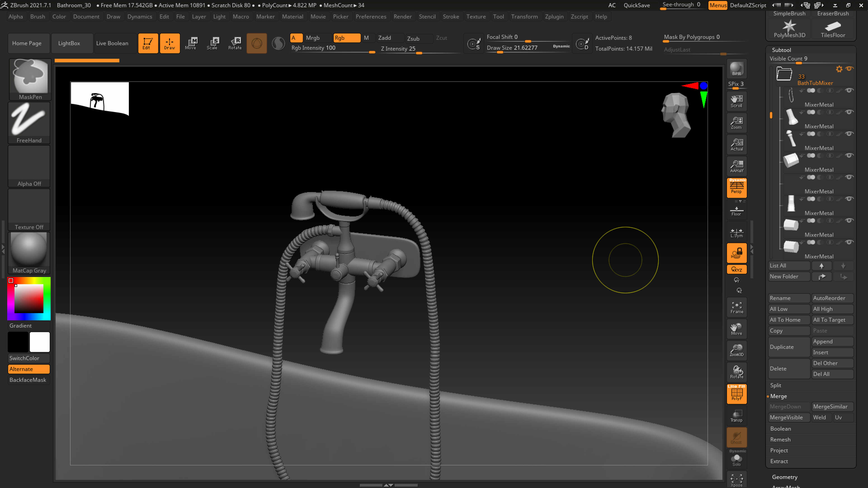
Task: Toggle PolyF line fill display
Action: pos(737,394)
